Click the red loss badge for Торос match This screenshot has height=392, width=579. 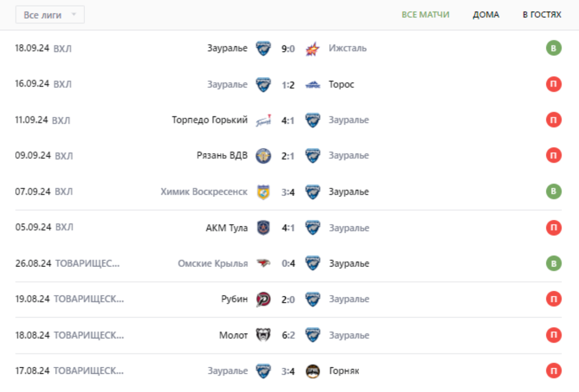pyautogui.click(x=554, y=84)
